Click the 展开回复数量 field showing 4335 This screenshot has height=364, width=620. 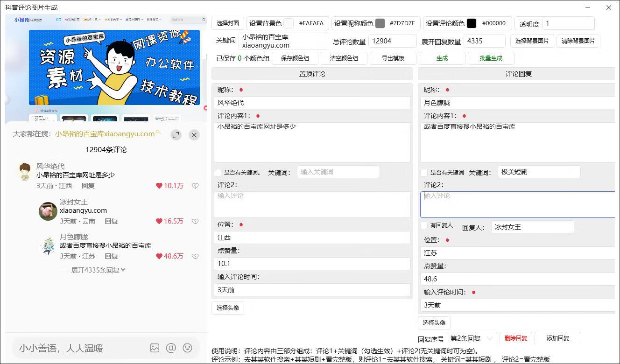pyautogui.click(x=485, y=41)
